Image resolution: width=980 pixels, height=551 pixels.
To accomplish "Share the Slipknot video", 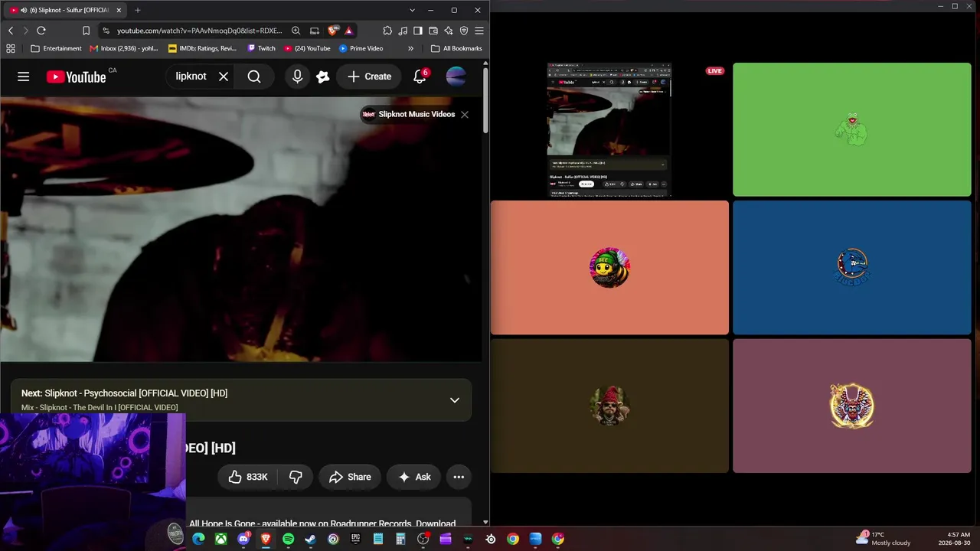I will coord(350,477).
